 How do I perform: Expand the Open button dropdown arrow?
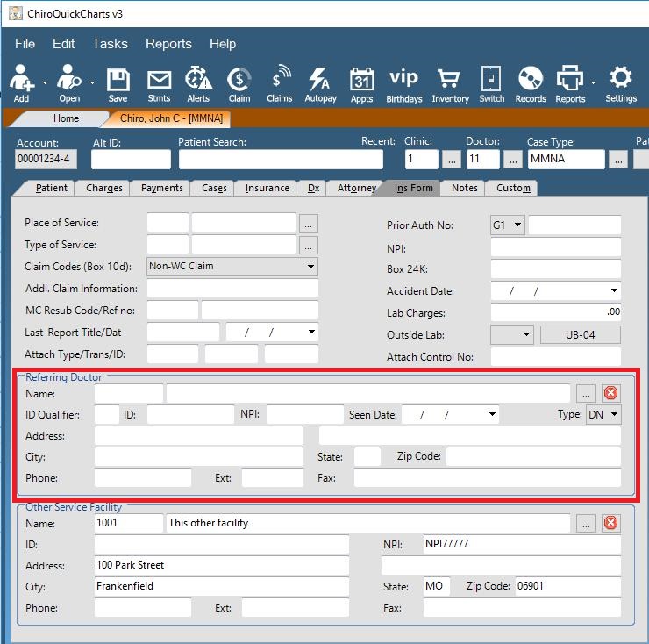[92, 82]
